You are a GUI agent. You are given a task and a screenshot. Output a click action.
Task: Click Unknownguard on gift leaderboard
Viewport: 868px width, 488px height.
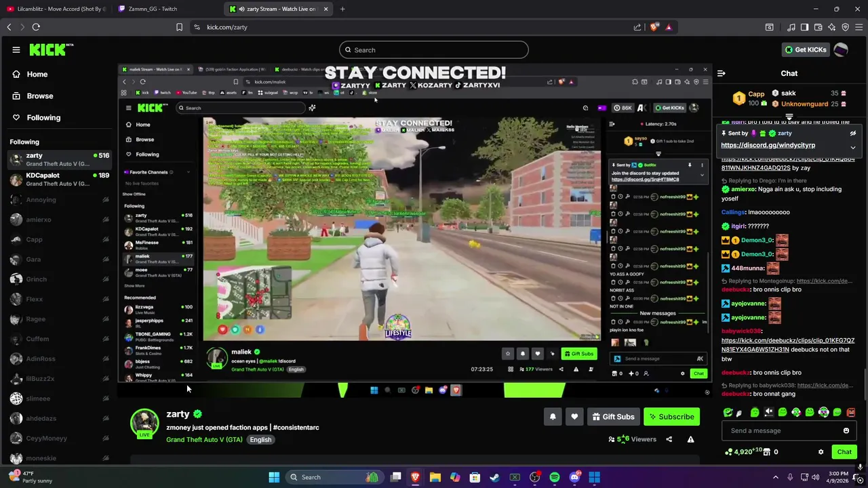point(804,104)
